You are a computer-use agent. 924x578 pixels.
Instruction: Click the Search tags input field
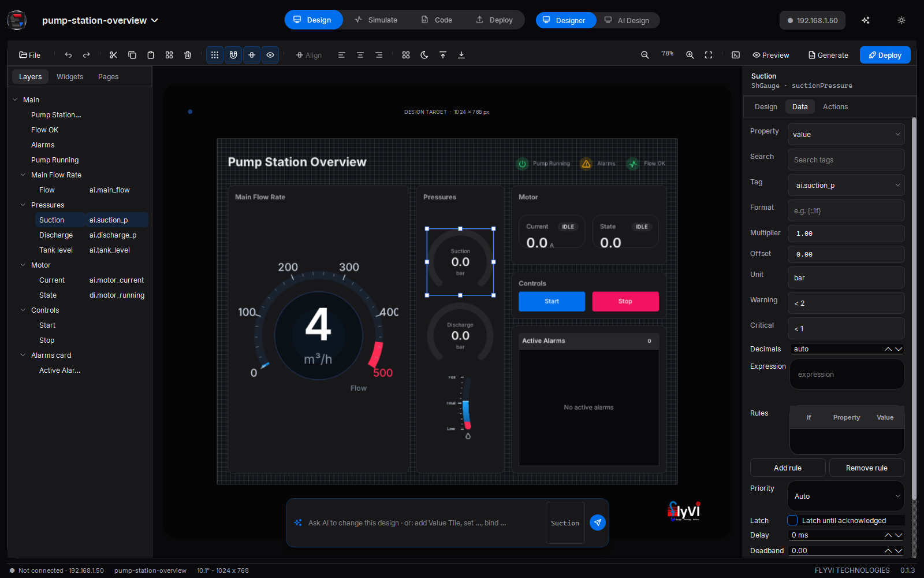846,160
